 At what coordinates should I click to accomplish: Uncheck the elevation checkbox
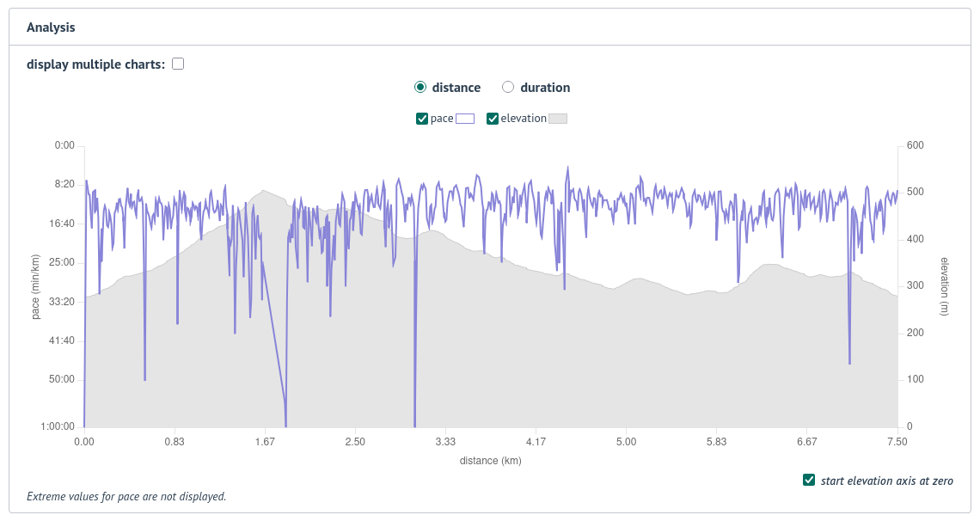[493, 118]
